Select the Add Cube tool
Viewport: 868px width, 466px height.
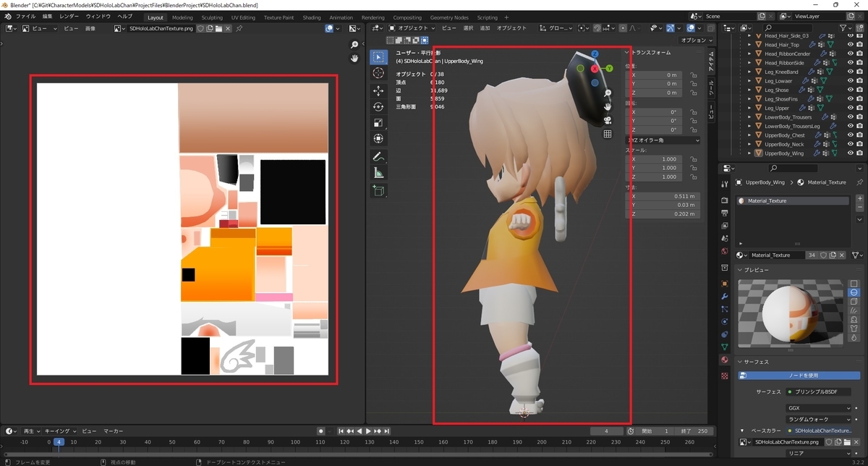tap(378, 190)
